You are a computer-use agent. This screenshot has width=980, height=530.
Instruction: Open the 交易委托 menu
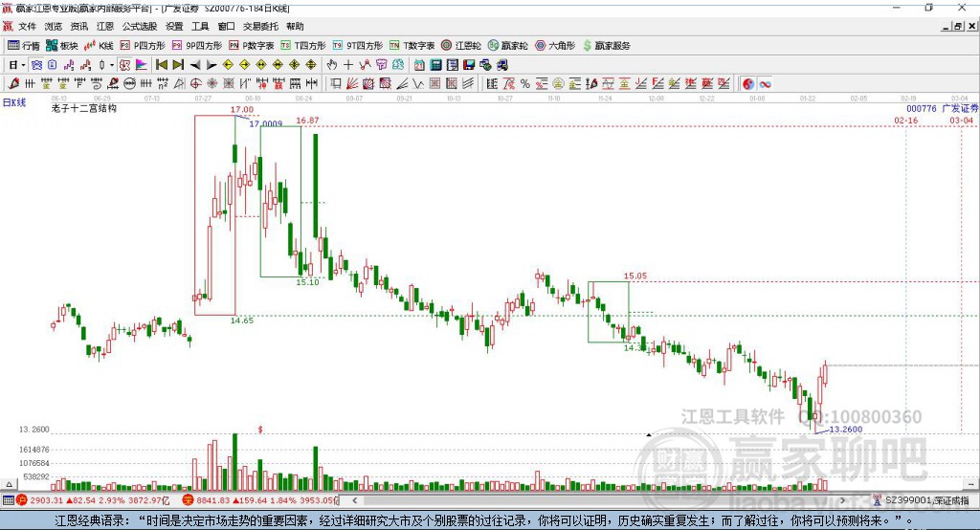pos(260,26)
